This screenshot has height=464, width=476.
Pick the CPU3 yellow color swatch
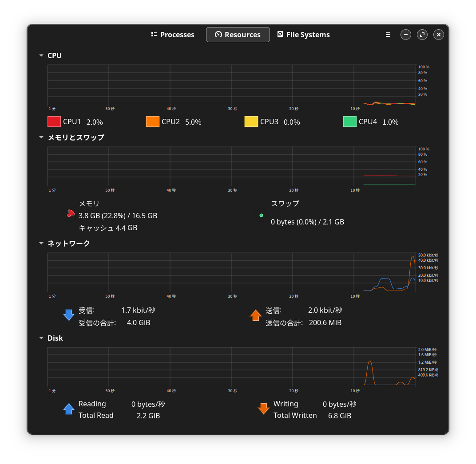251,122
